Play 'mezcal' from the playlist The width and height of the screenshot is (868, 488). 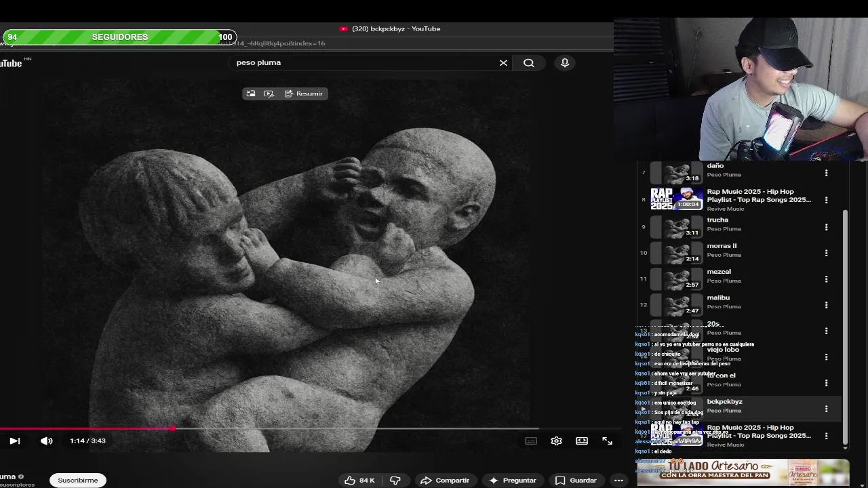click(719, 272)
